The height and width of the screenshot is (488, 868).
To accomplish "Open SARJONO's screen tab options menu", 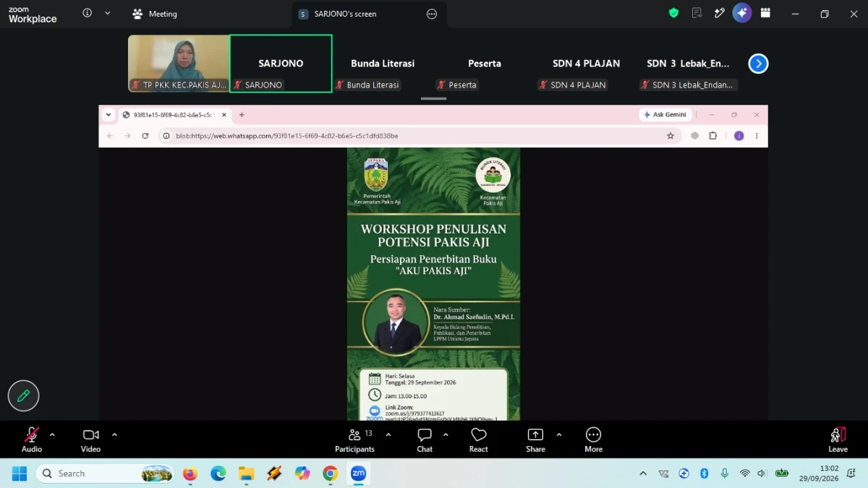I will coord(432,14).
